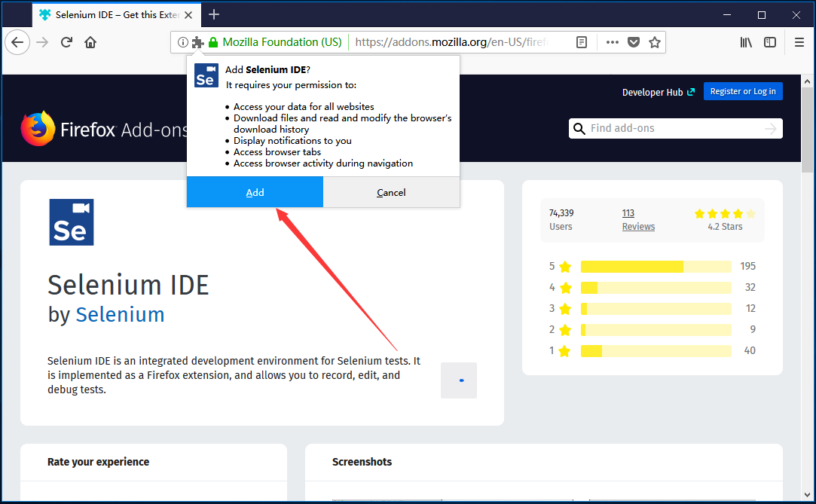Maximize the Firefox window
816x504 pixels.
[x=761, y=14]
